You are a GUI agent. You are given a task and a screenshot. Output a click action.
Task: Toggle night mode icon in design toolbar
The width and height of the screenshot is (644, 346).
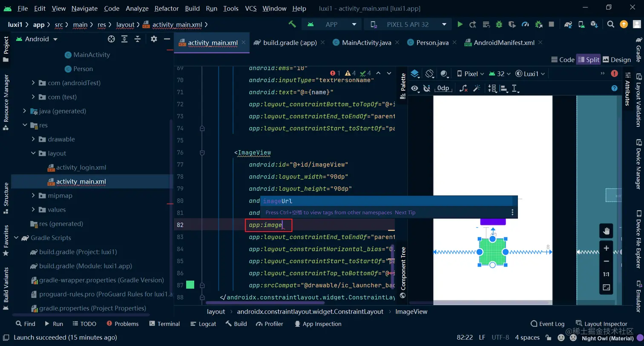(444, 74)
